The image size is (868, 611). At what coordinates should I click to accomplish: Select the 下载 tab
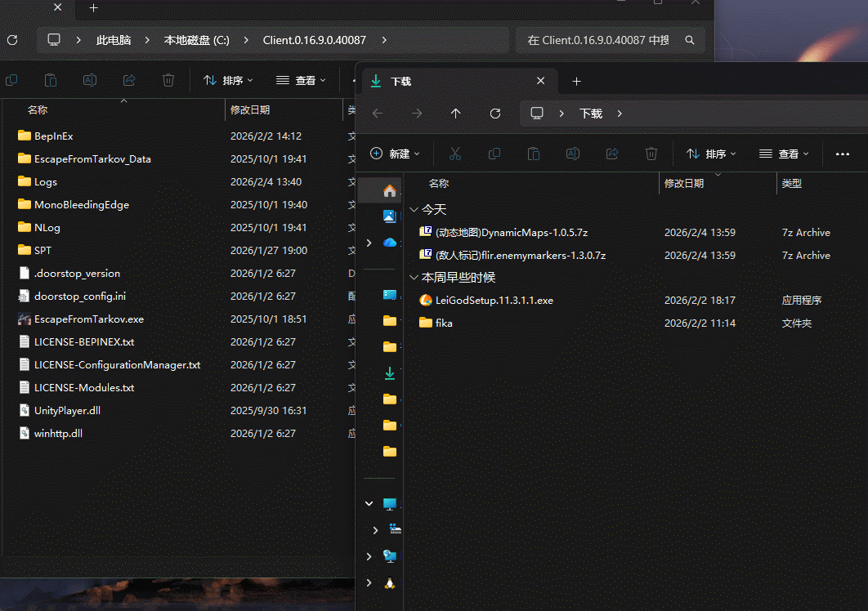point(450,81)
